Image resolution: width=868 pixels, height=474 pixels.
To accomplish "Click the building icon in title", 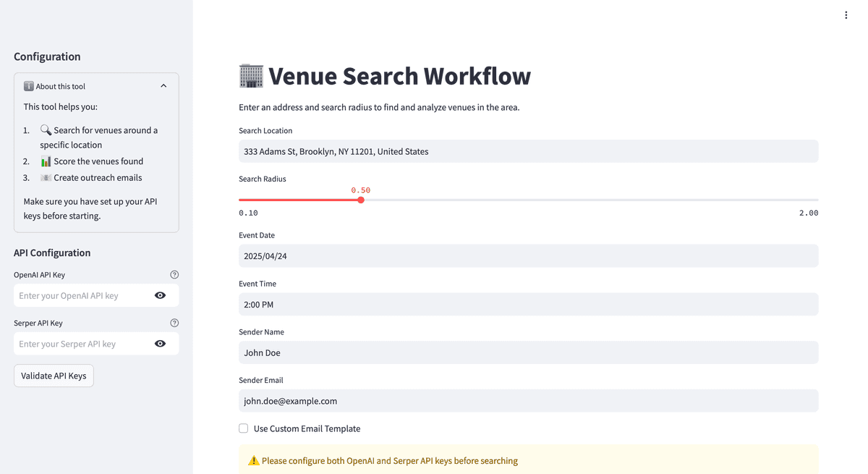I will point(251,76).
